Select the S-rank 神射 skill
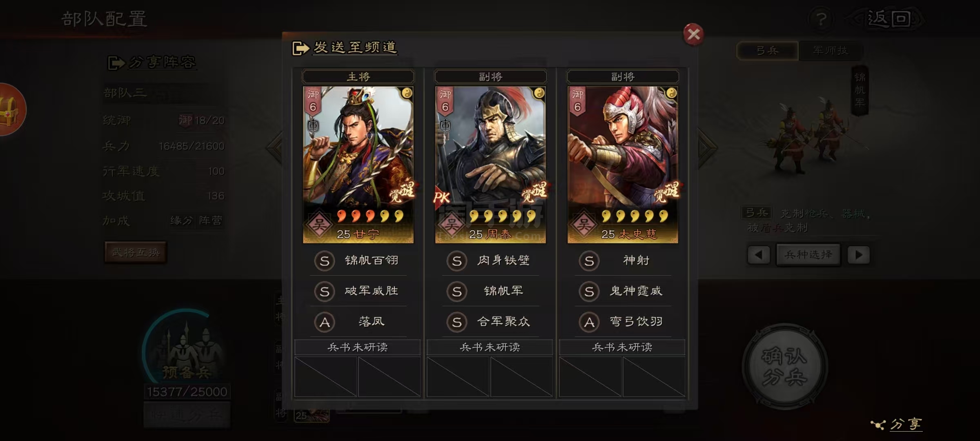Viewport: 980px width, 441px height. (622, 261)
